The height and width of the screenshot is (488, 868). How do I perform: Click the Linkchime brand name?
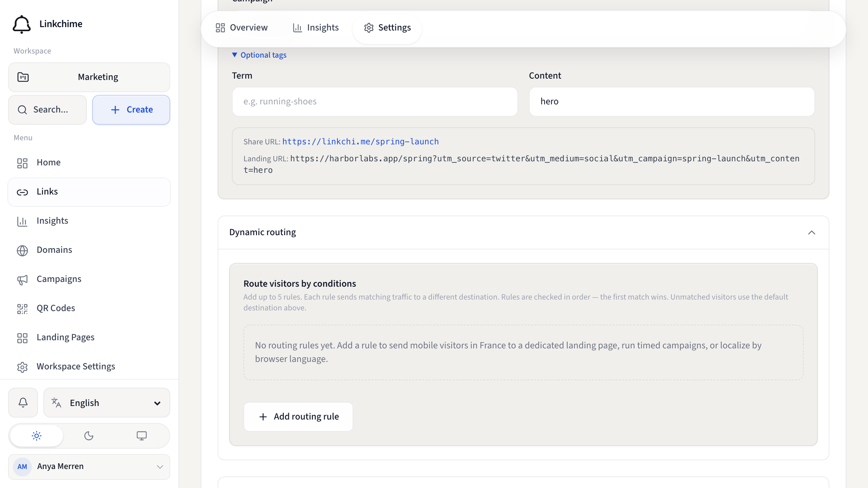click(61, 24)
